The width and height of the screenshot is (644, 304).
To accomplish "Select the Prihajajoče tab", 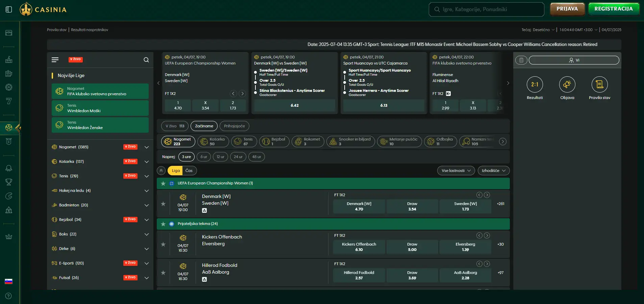I will (234, 126).
